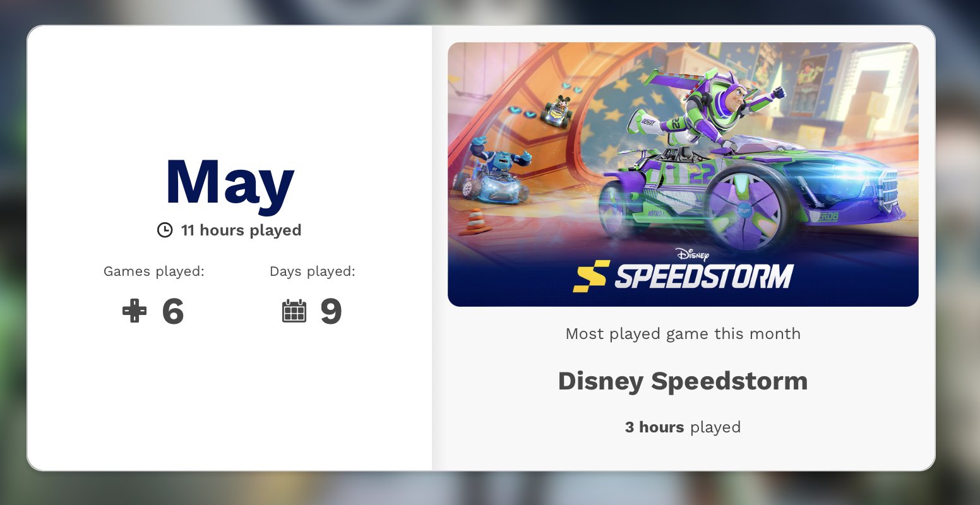Click the 3 hours played text
Screen dimensions: 980x505
tap(683, 427)
